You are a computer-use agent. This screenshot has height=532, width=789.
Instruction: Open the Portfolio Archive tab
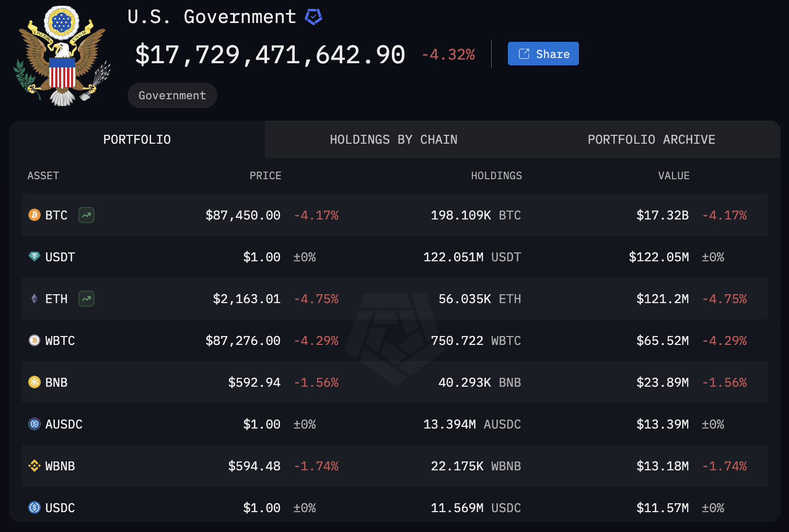651,140
